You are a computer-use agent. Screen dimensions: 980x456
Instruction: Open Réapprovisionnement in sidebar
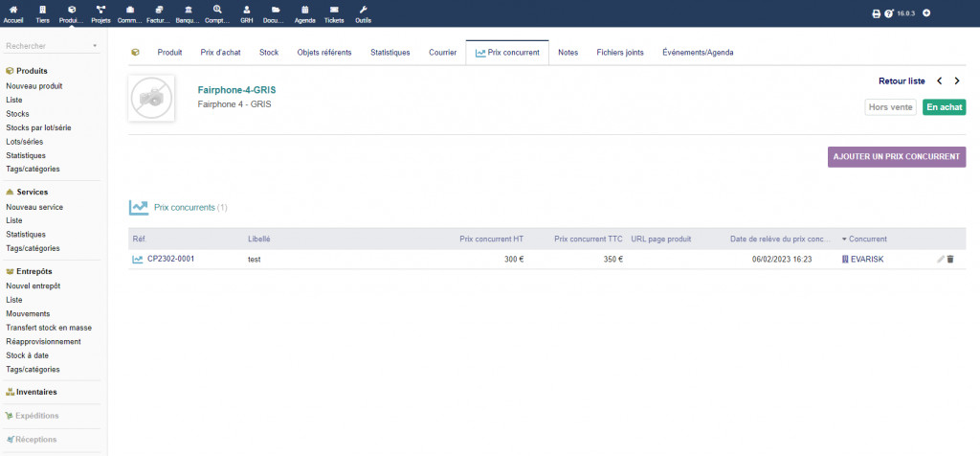click(43, 342)
